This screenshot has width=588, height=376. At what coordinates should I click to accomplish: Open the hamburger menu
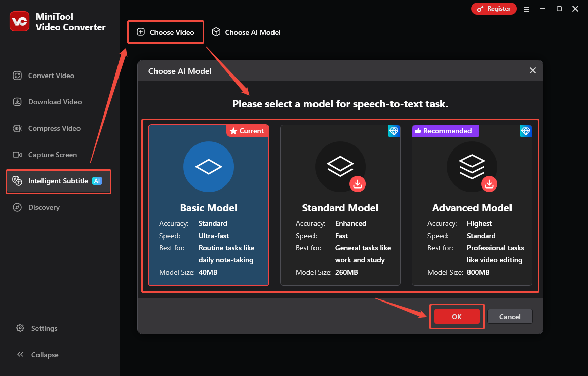point(527,9)
